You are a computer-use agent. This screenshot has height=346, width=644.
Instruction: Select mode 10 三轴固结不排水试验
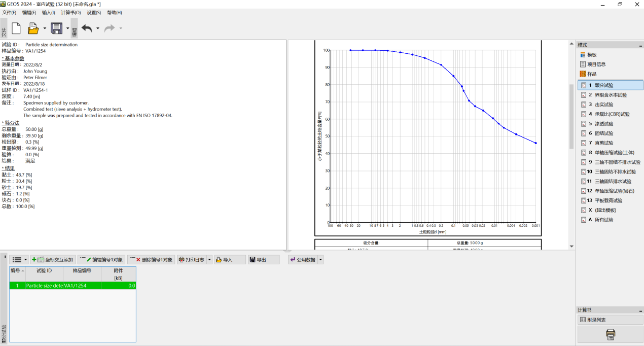(611, 172)
